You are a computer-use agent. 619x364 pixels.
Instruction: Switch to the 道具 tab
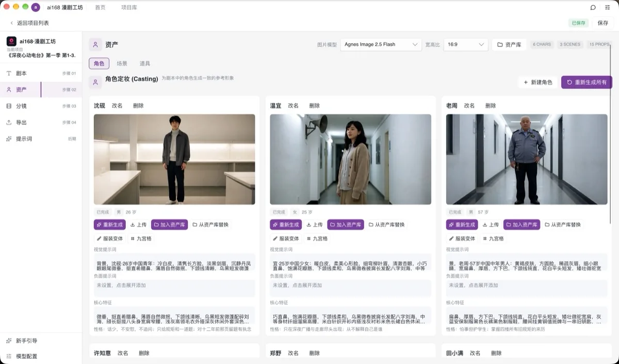pyautogui.click(x=145, y=63)
